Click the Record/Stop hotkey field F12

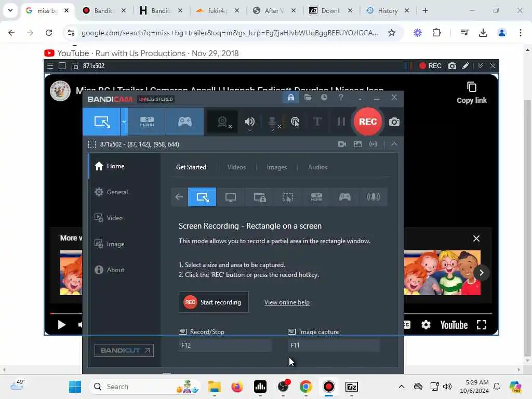[225, 345]
